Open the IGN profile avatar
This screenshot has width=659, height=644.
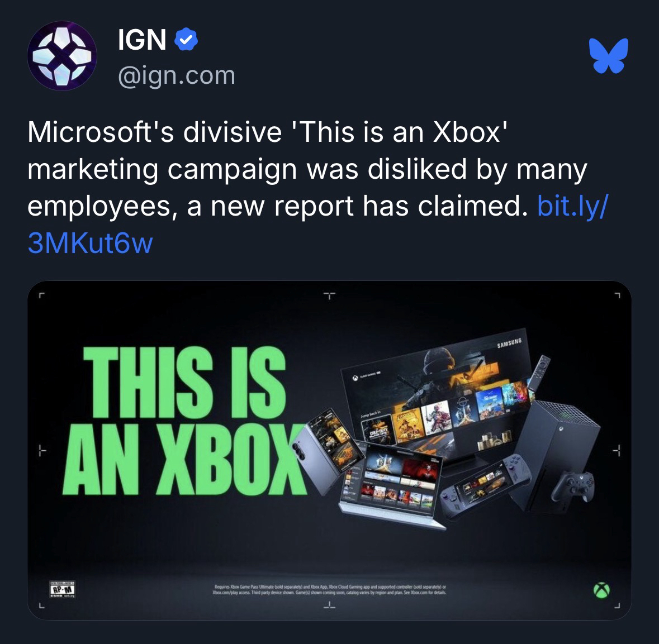coord(62,56)
